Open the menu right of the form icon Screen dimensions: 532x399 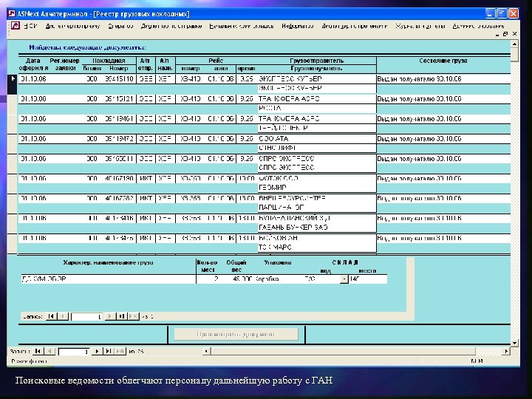[x=30, y=26]
